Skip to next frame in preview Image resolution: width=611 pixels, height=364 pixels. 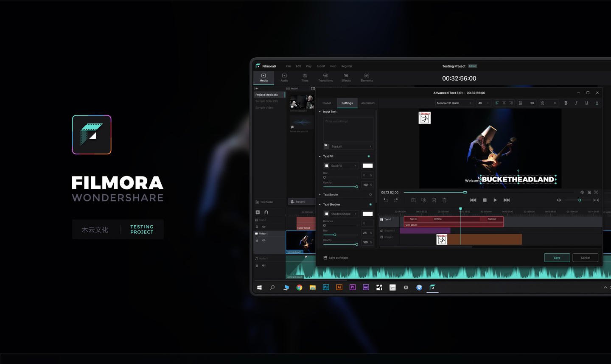[507, 200]
